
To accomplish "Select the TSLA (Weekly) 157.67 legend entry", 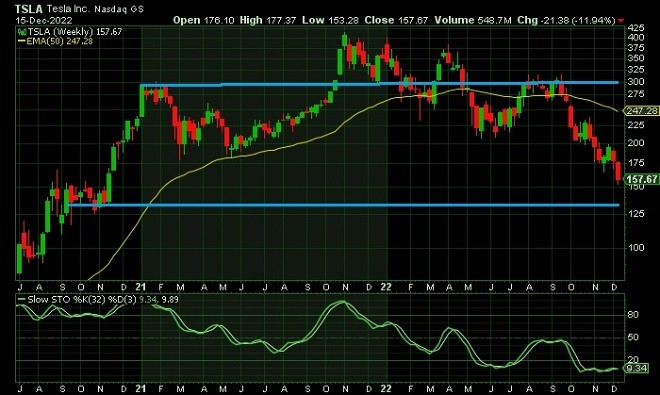I will pyautogui.click(x=75, y=32).
